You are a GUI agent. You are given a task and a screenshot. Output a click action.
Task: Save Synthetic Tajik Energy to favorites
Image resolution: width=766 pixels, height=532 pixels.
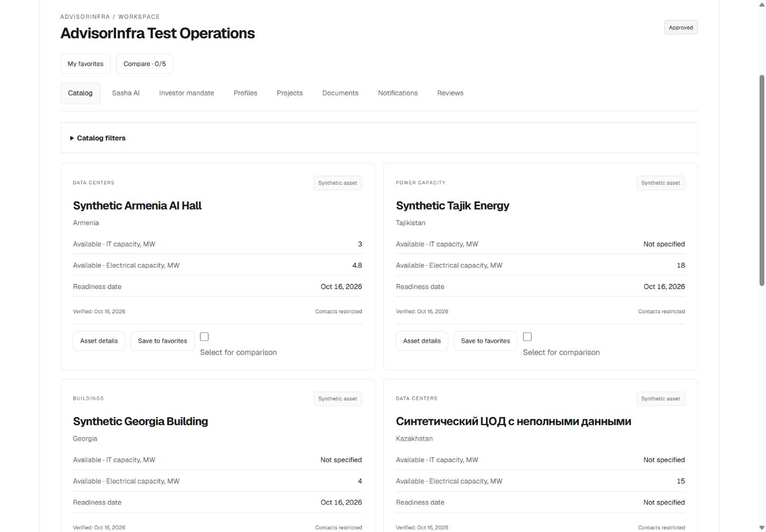coord(485,341)
